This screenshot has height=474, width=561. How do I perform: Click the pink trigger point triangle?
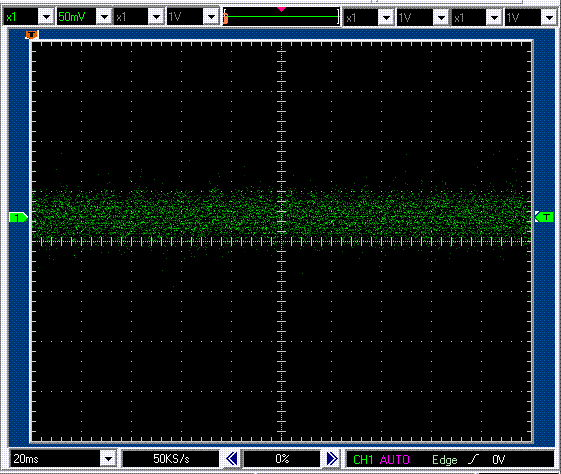(x=282, y=9)
